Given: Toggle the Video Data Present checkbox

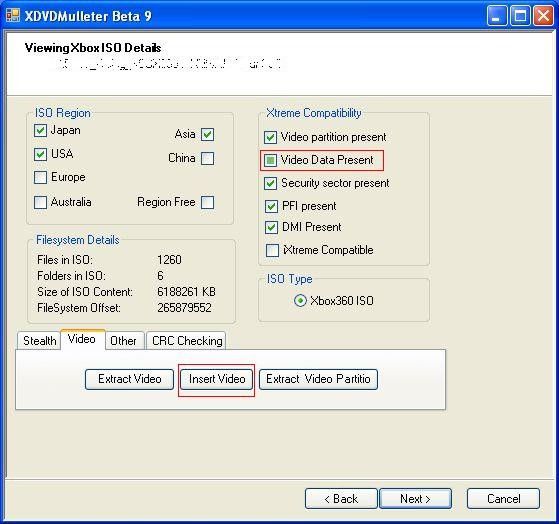Looking at the screenshot, I should 270,160.
